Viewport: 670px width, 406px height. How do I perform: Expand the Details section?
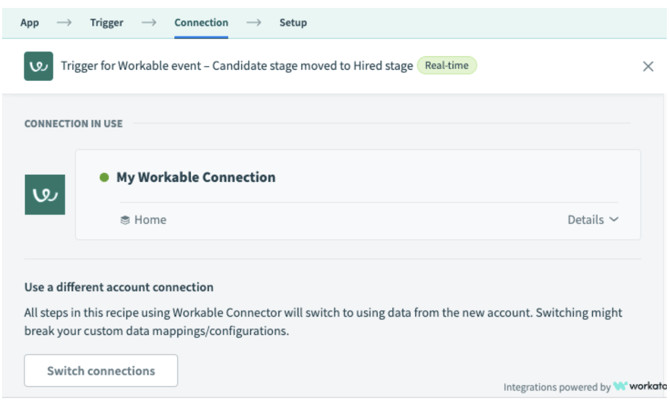pos(586,220)
